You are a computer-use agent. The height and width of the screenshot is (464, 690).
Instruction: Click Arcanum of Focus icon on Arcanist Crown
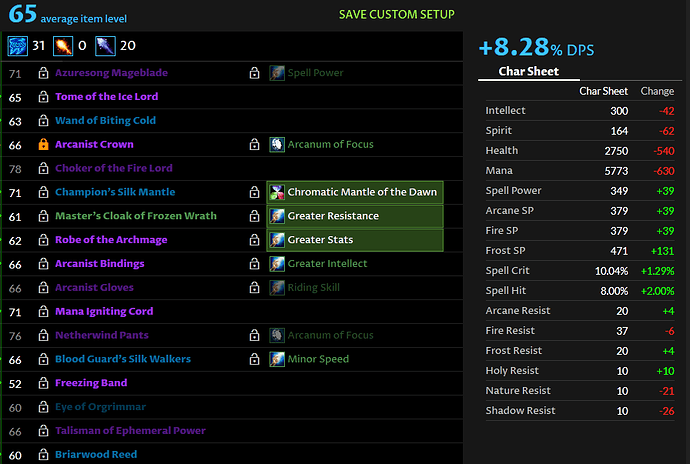[277, 144]
